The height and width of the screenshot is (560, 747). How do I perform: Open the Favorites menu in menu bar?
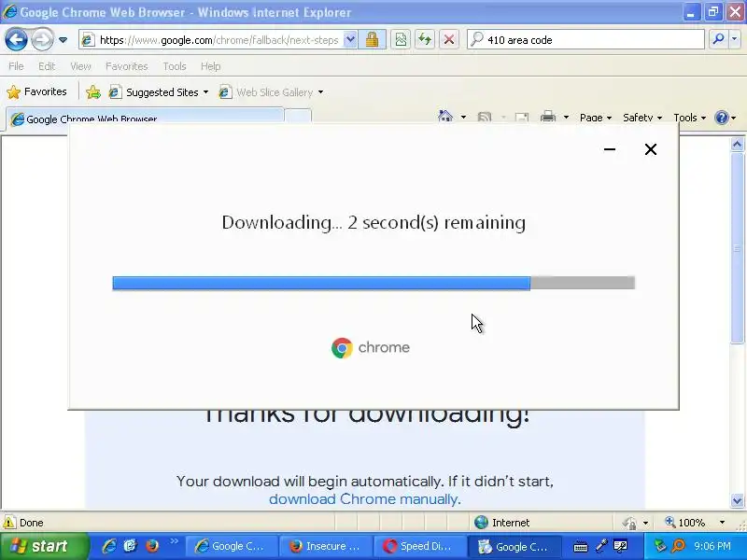click(x=127, y=66)
